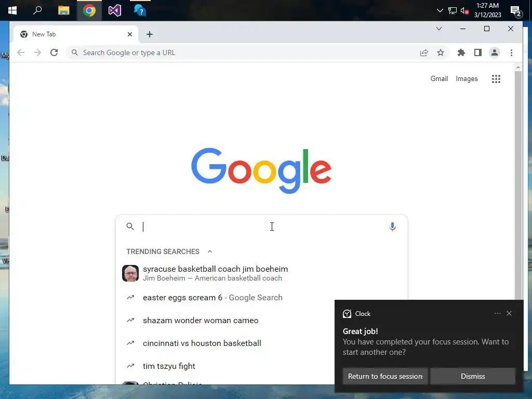This screenshot has height=399, width=532.
Task: Switch to Chrome in the taskbar
Action: click(x=89, y=10)
